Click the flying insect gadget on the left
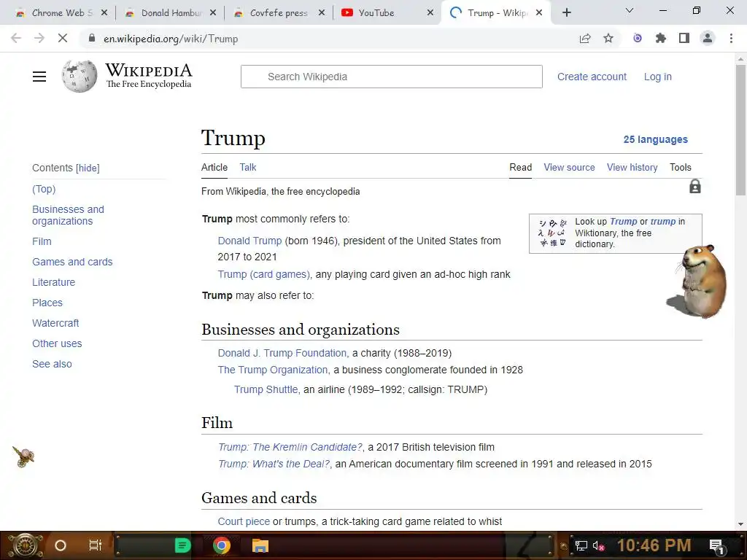The width and height of the screenshot is (747, 560). click(x=23, y=457)
